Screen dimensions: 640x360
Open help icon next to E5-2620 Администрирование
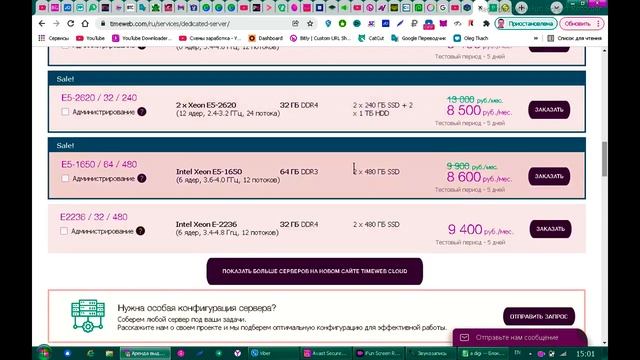[142, 111]
